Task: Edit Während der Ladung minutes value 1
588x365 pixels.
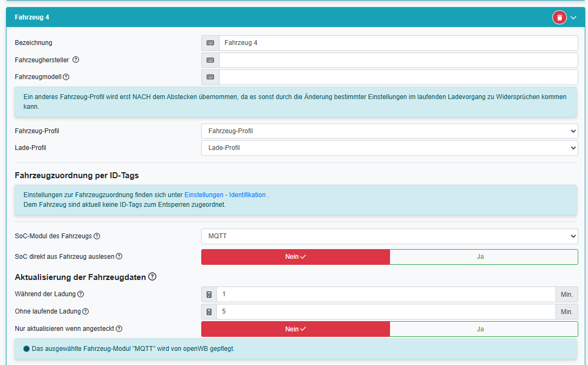Action: 386,295
